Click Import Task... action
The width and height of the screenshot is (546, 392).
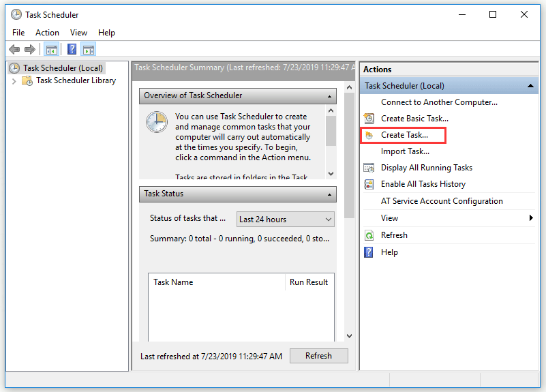[405, 151]
